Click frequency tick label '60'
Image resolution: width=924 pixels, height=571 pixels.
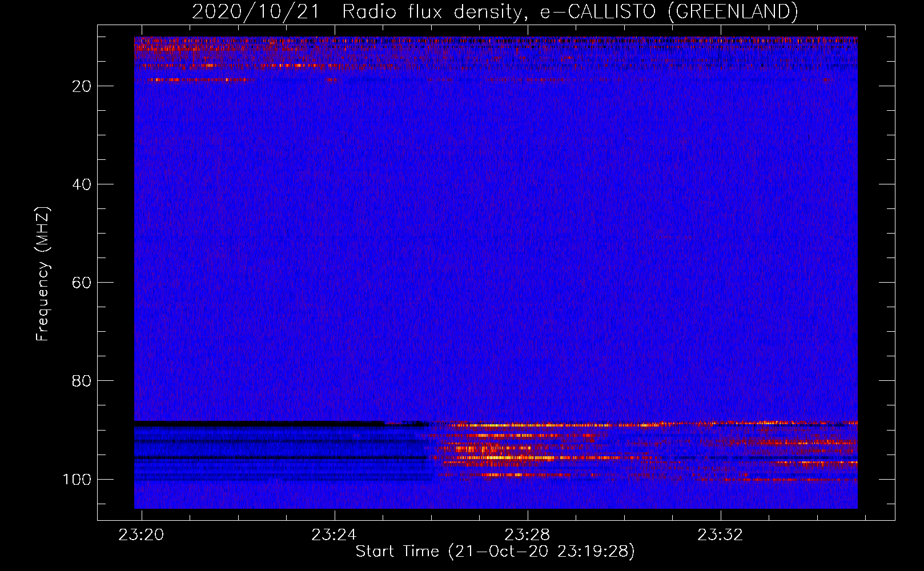[82, 283]
